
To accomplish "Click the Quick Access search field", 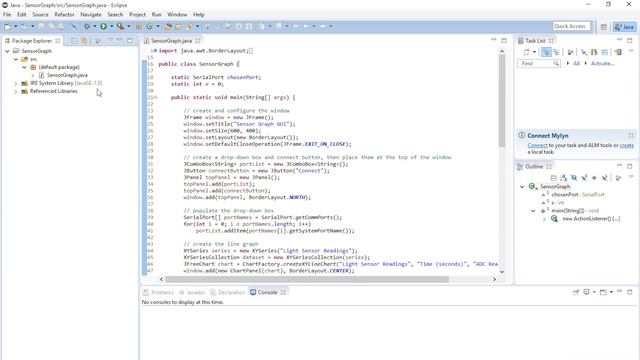I will (571, 27).
